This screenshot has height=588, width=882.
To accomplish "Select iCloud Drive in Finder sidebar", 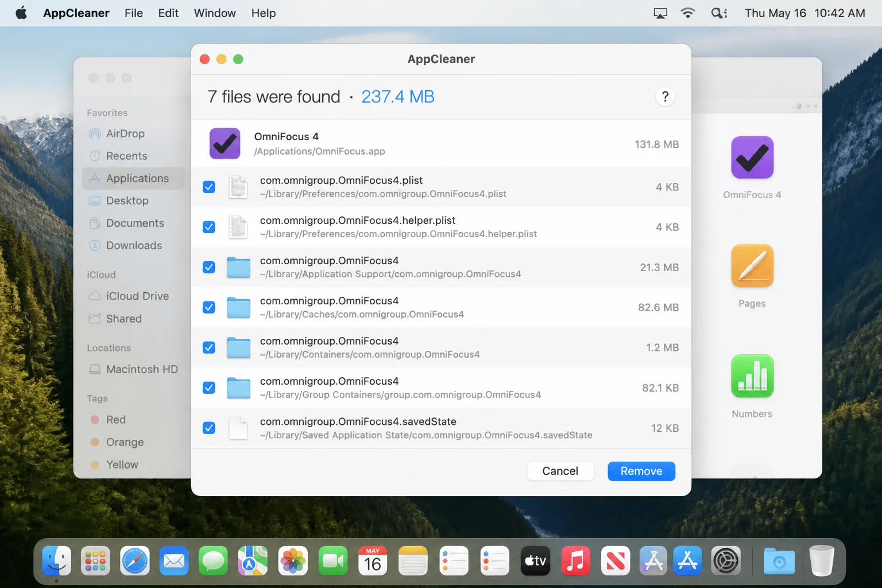I will click(x=133, y=296).
